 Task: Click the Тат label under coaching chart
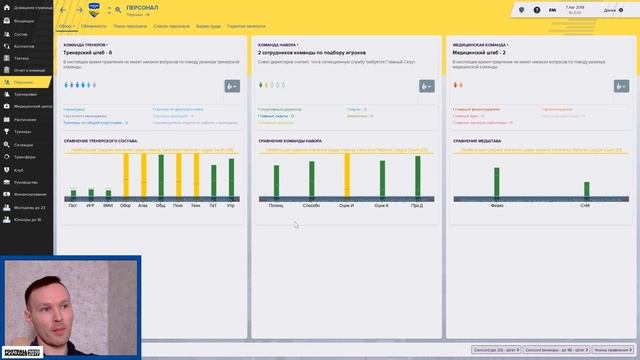[213, 206]
